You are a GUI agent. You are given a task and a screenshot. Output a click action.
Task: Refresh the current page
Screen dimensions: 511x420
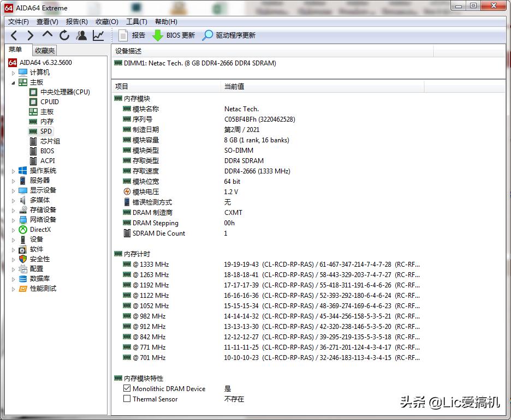tap(64, 35)
